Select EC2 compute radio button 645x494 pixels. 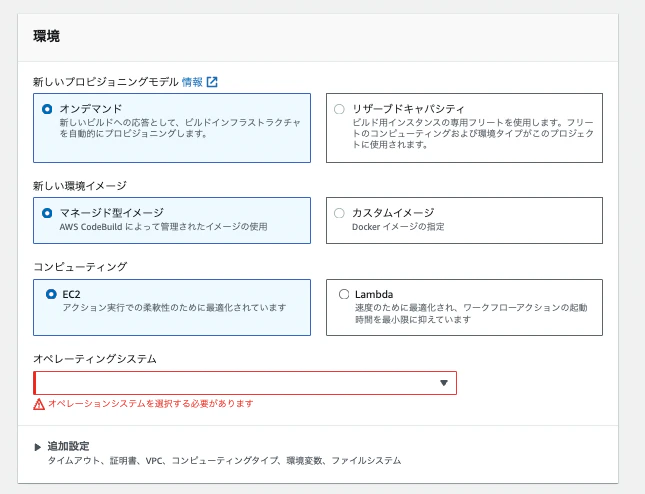point(51,295)
